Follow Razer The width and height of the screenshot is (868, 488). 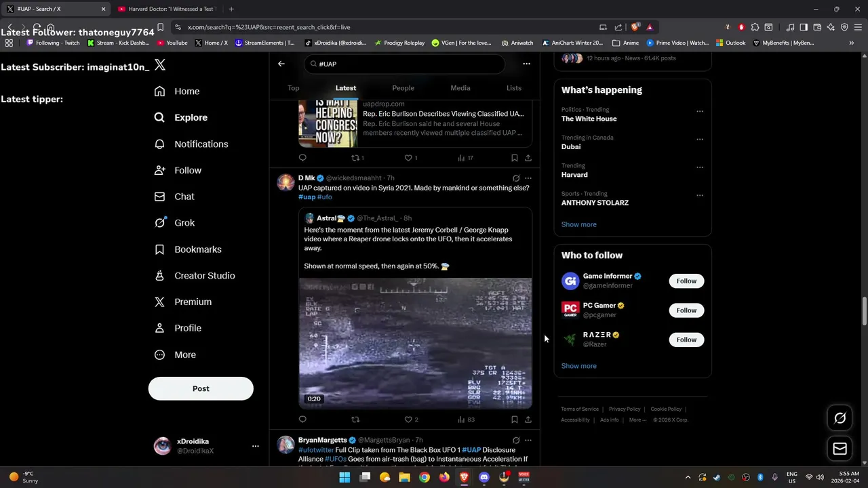[x=686, y=340]
